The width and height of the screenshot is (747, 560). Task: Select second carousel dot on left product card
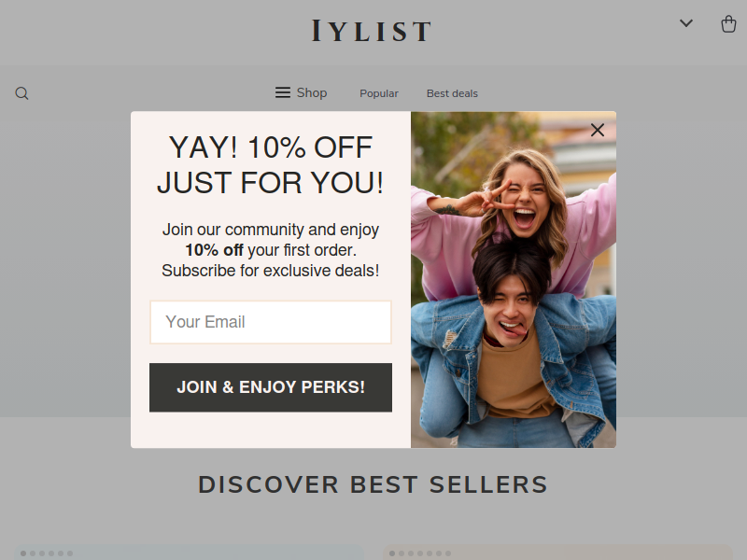point(33,553)
